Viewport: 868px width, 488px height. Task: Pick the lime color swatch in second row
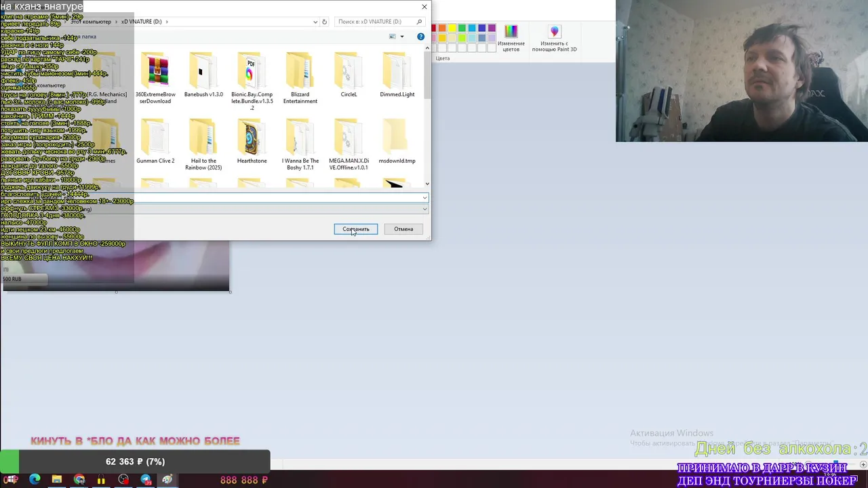pos(462,38)
